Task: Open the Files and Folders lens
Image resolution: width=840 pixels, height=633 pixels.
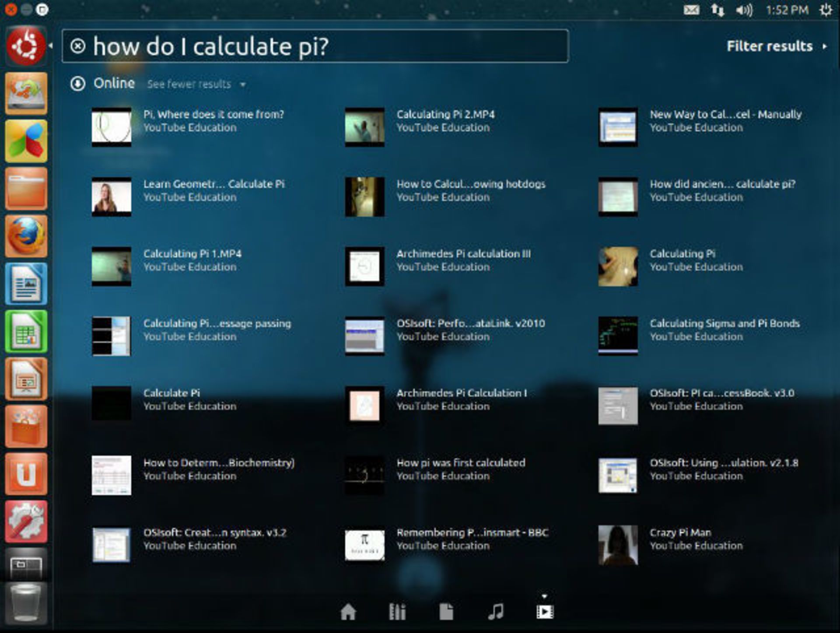Action: 445,612
